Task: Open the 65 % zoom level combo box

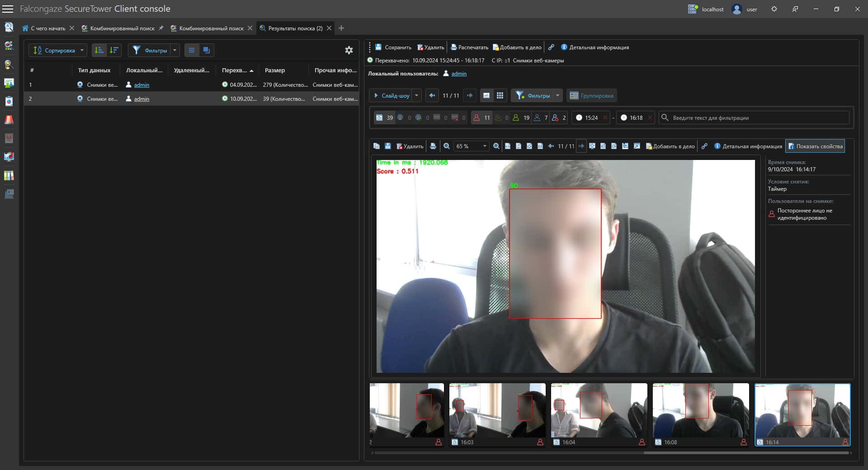Action: coord(471,146)
